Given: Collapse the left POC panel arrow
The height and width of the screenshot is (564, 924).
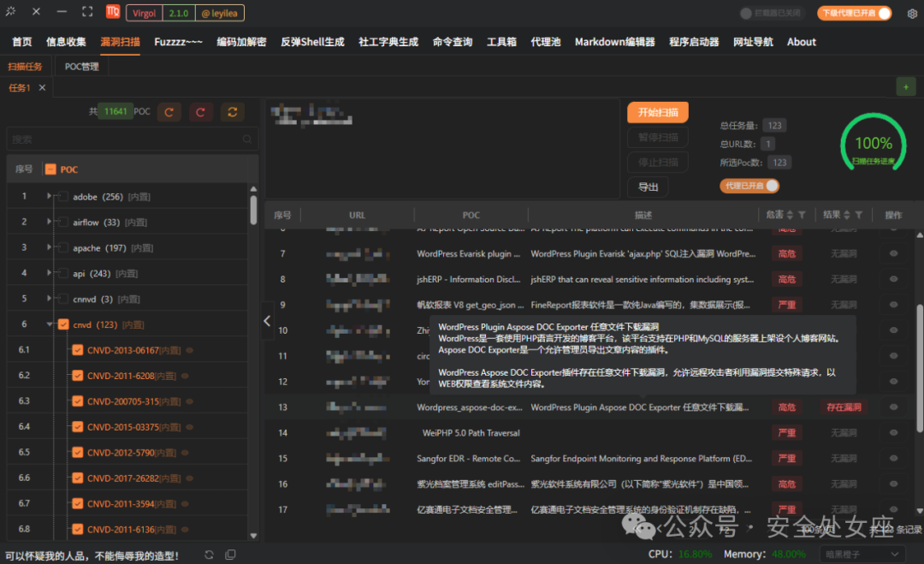Looking at the screenshot, I should 267,321.
